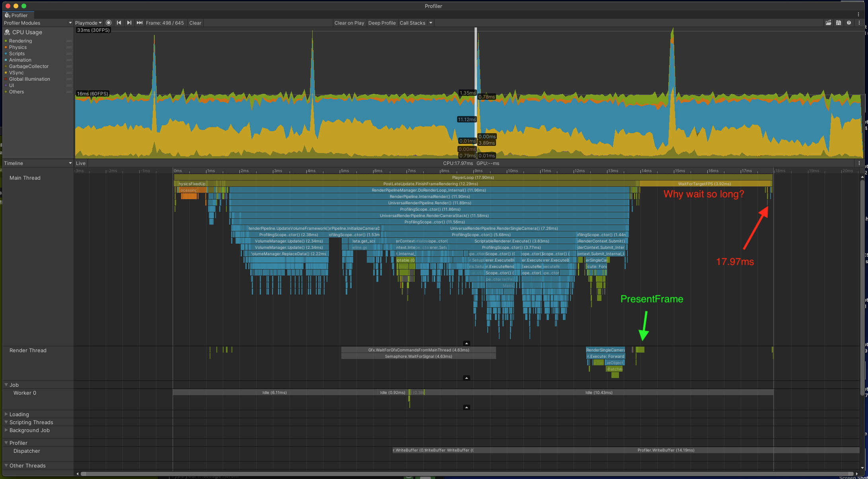Save the profiler data
868x479 pixels.
[x=839, y=23]
